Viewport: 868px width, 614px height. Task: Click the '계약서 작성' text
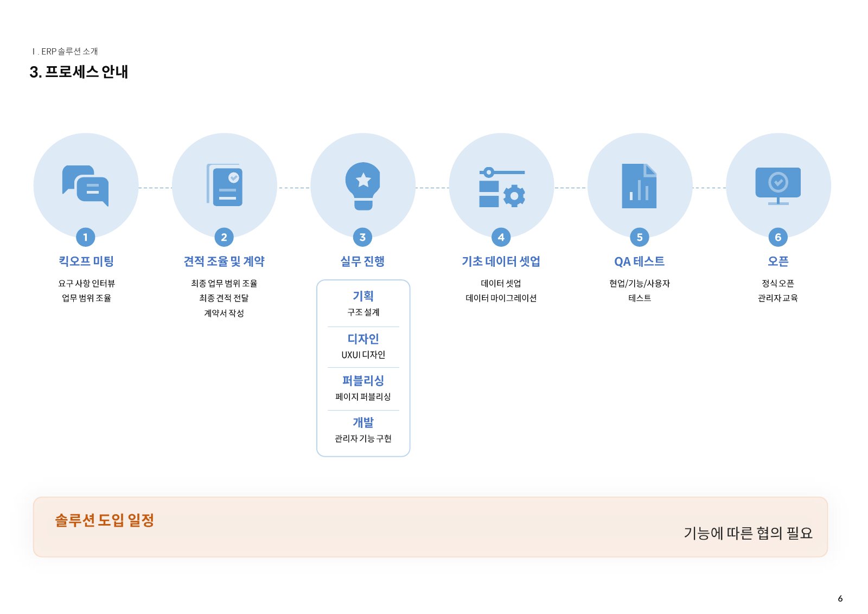click(224, 313)
